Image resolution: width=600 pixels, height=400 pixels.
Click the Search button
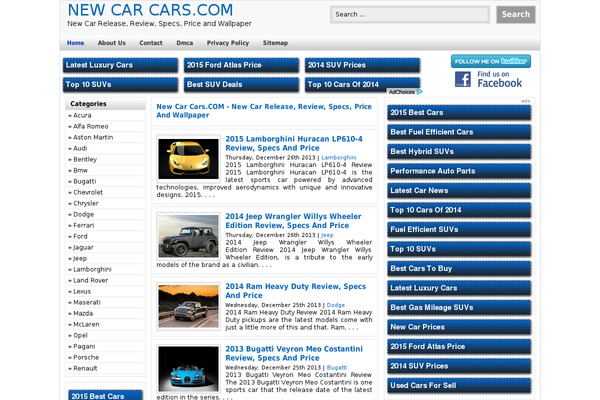point(515,15)
